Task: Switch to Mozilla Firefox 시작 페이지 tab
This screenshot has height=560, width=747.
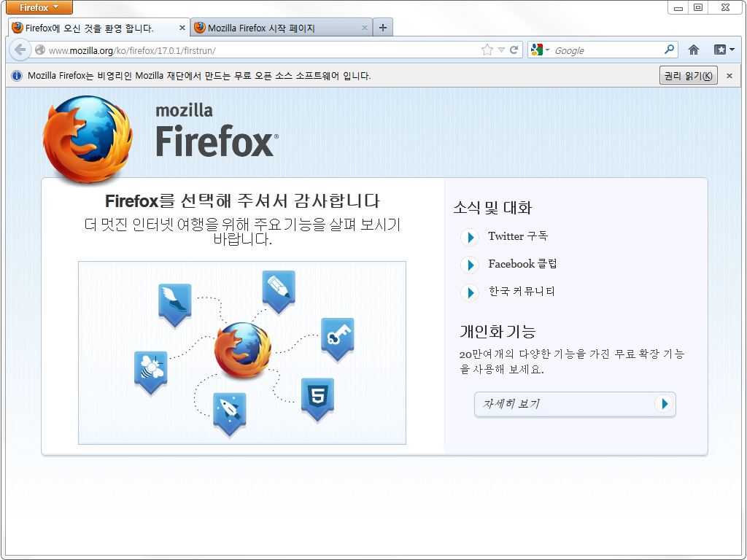Action: (281, 28)
